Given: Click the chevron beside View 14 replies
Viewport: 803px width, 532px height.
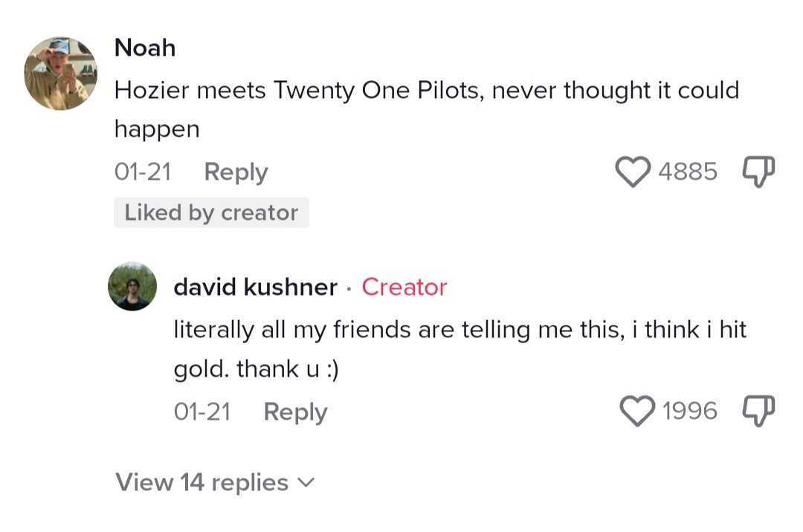Looking at the screenshot, I should (x=306, y=483).
